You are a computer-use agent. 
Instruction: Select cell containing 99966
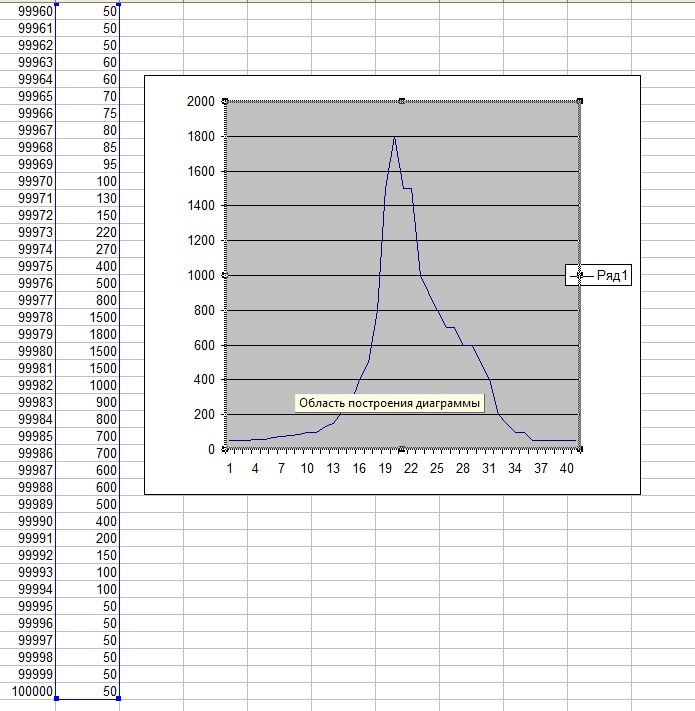pyautogui.click(x=28, y=113)
